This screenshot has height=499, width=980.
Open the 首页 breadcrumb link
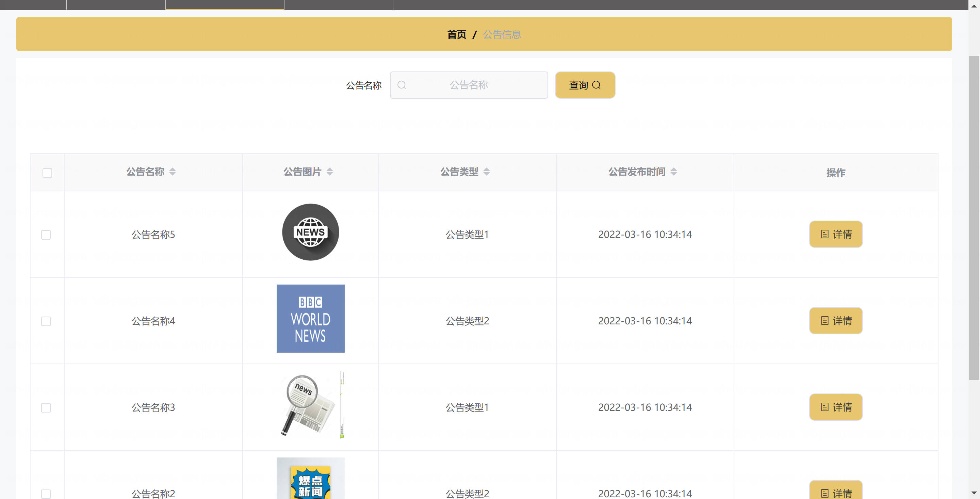(457, 35)
